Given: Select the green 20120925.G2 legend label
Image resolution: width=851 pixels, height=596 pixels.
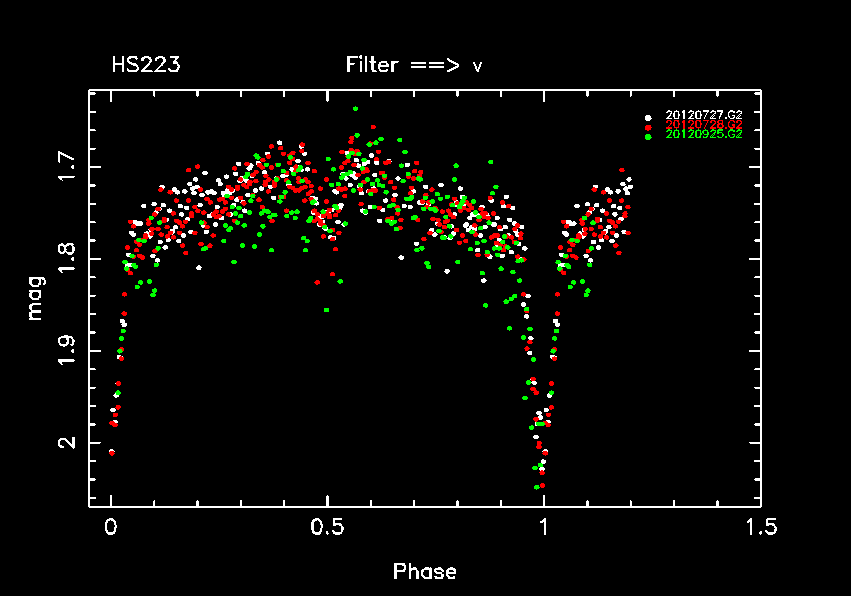Looking at the screenshot, I should (704, 134).
